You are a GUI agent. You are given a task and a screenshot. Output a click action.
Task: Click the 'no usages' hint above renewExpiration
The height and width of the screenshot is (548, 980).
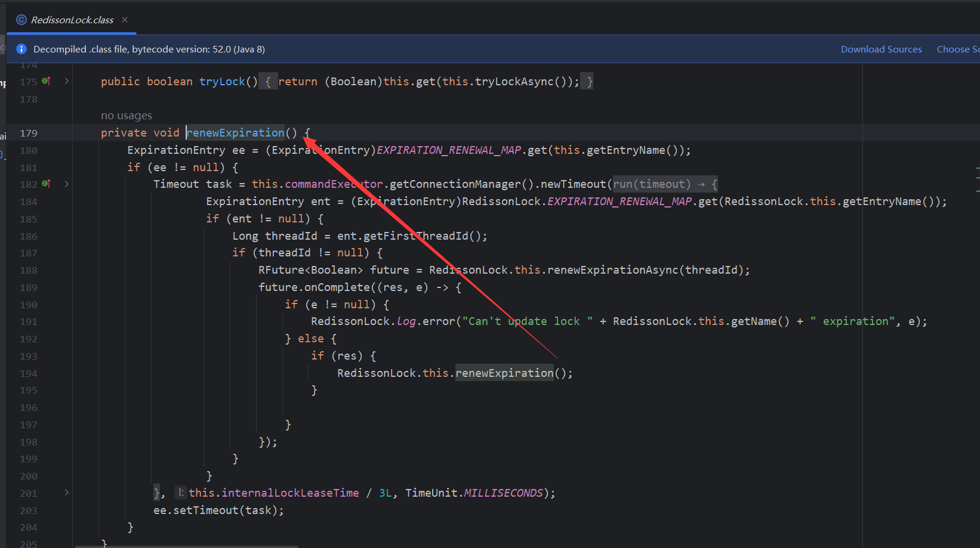(x=127, y=116)
